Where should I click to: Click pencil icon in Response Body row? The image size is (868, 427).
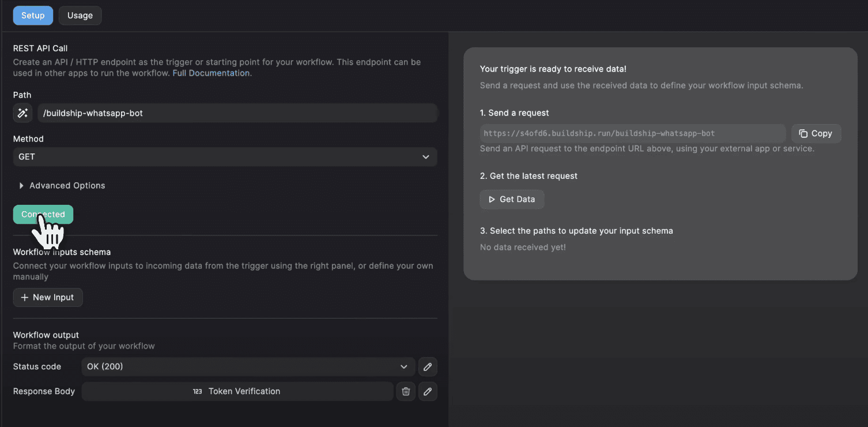click(x=428, y=391)
